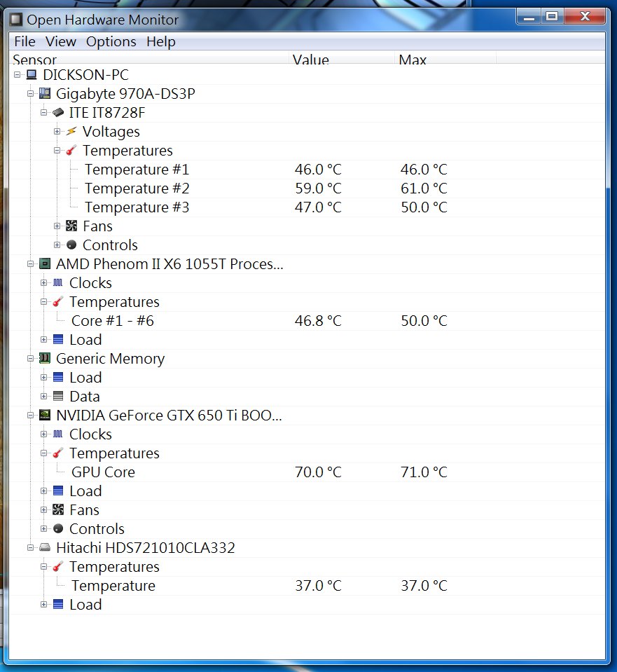This screenshot has width=617, height=672.
Task: Click the motherboard icon next to Gigabyte 970A-DS3P
Action: [45, 93]
